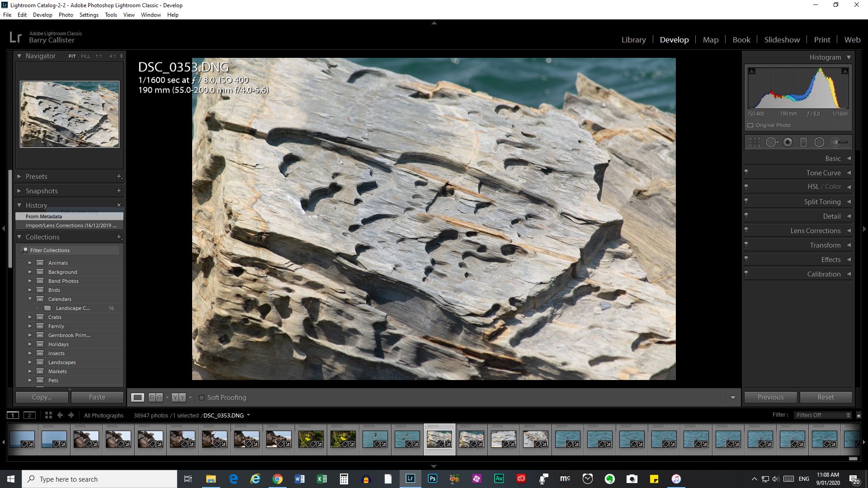Clear History with the X icon

(119, 205)
